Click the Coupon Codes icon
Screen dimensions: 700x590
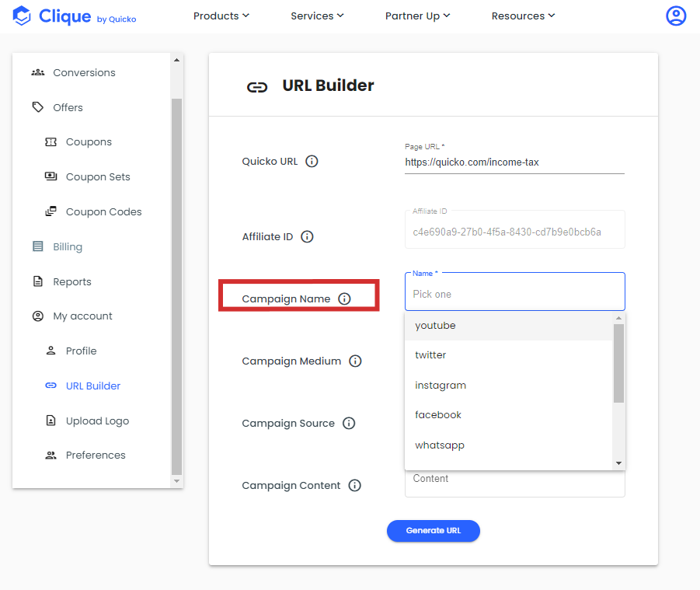[51, 211]
